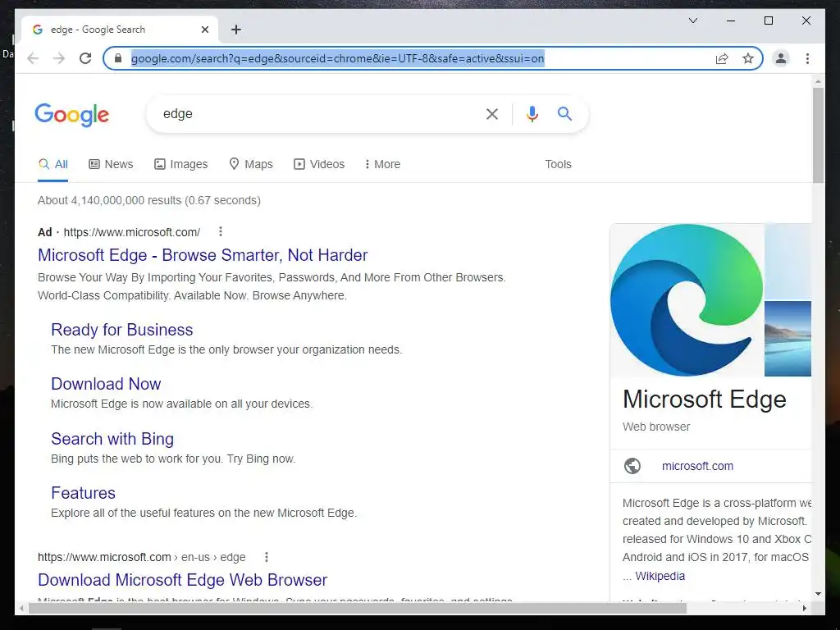Open a new tab with plus button
This screenshot has height=630, width=840.
(236, 30)
